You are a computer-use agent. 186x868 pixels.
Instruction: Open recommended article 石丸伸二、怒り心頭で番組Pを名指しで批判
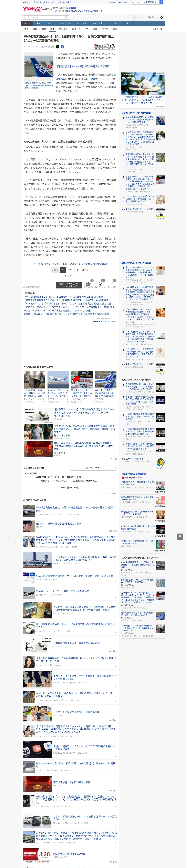pos(58,524)
